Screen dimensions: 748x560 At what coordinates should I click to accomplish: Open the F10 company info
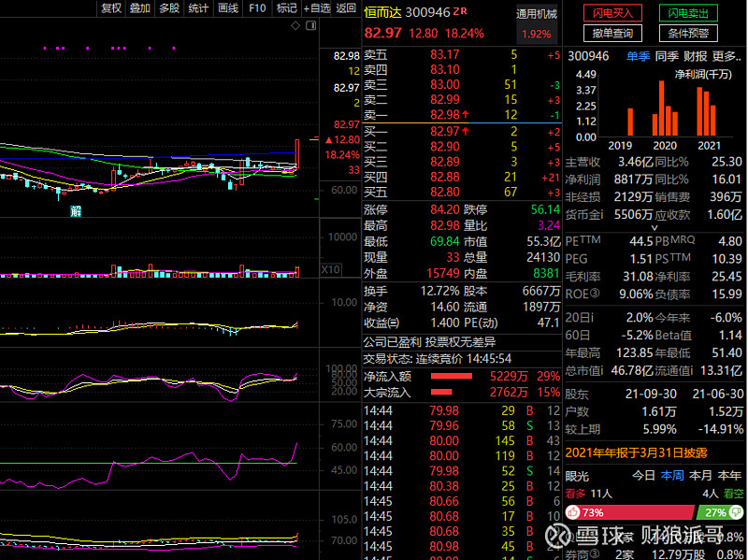click(257, 8)
